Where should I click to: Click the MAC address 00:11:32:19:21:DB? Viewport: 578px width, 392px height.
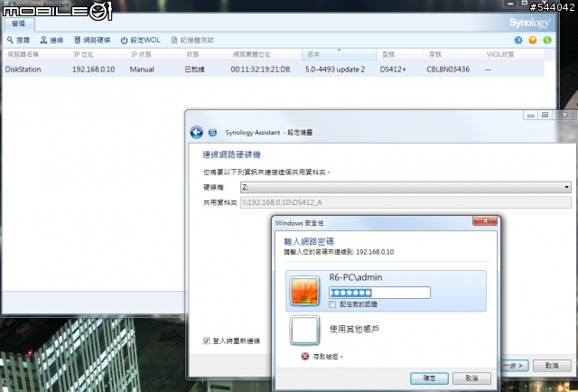[260, 70]
